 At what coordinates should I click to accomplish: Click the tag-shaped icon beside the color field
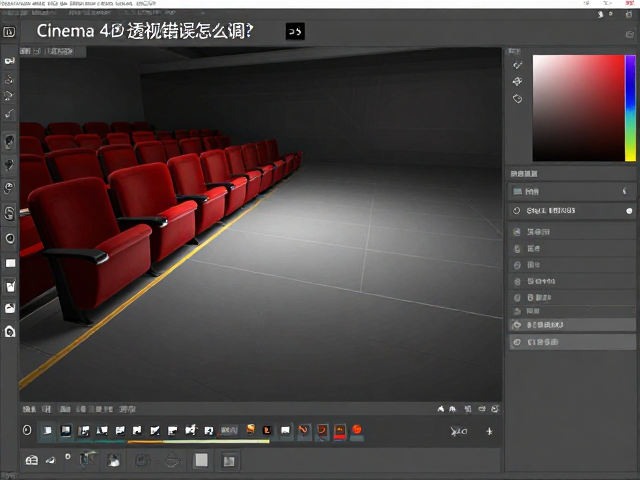pyautogui.click(x=518, y=98)
